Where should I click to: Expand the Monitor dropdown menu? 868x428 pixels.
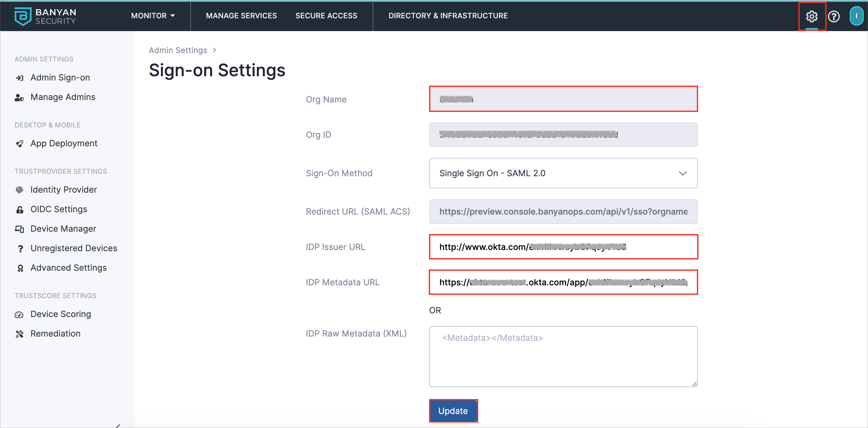pyautogui.click(x=153, y=16)
